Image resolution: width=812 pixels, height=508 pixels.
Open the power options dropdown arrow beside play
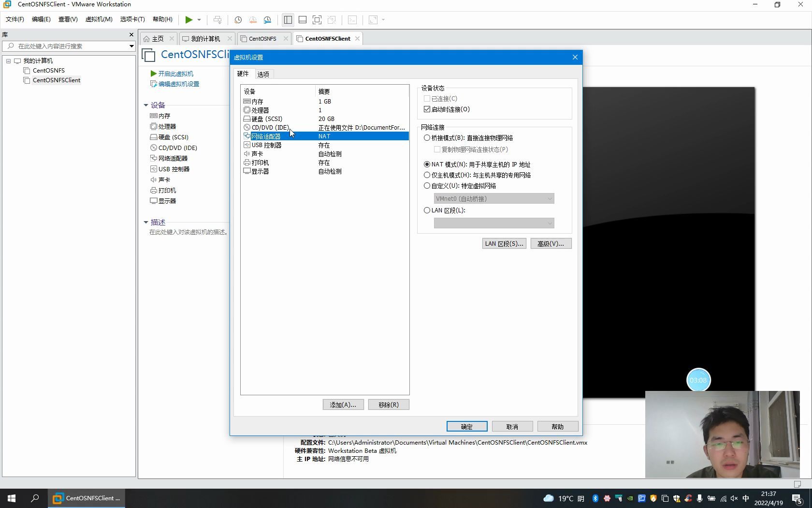(x=199, y=20)
